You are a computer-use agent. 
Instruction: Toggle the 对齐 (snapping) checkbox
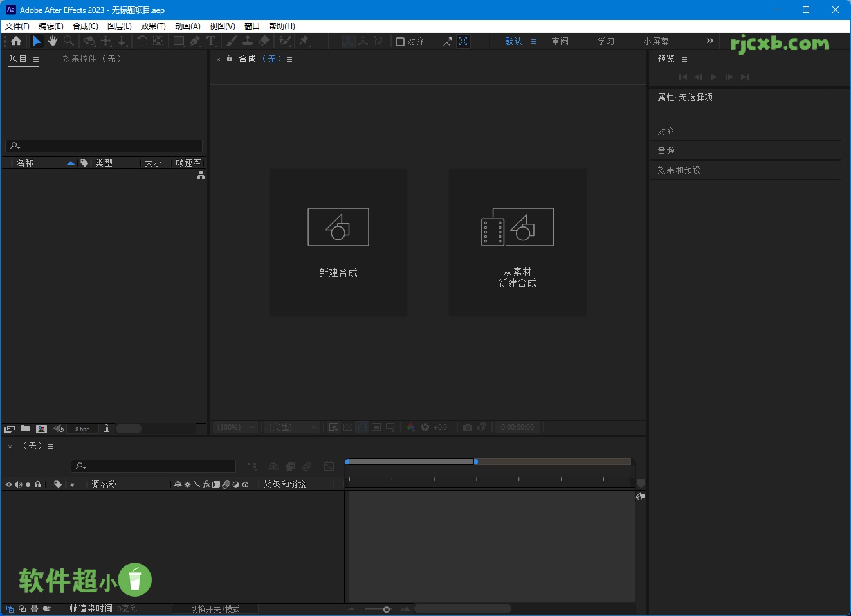coord(400,41)
